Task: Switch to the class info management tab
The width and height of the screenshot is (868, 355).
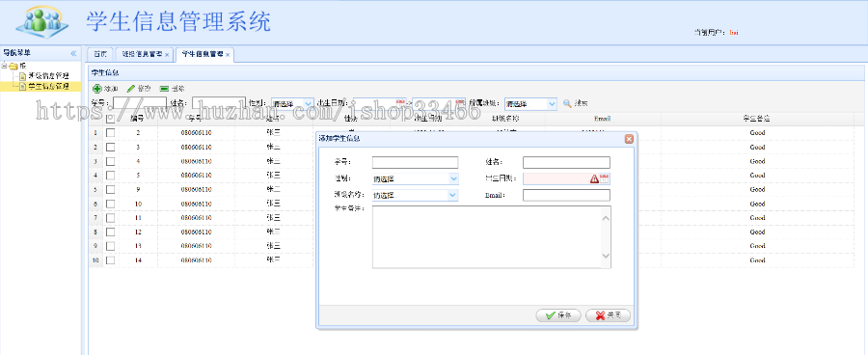Action: pyautogui.click(x=144, y=54)
